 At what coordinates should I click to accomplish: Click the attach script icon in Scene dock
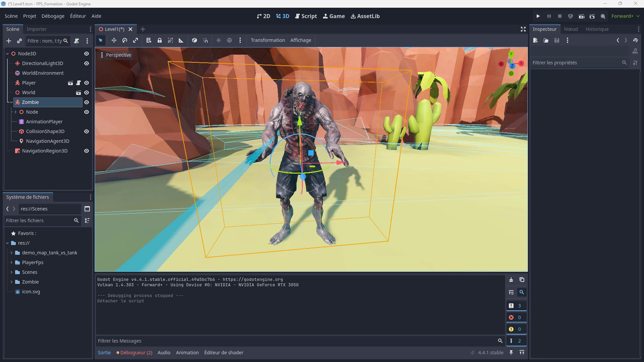pyautogui.click(x=76, y=41)
